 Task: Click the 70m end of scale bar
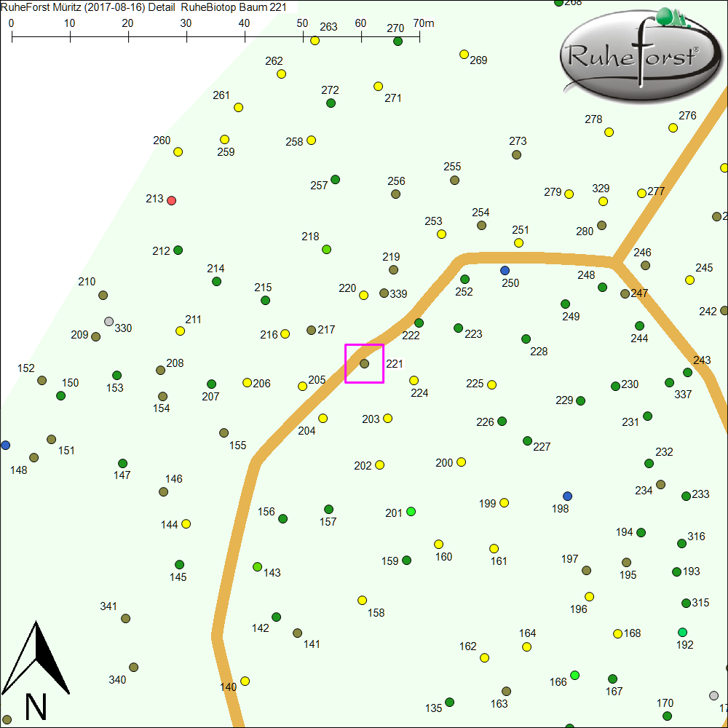(x=419, y=36)
